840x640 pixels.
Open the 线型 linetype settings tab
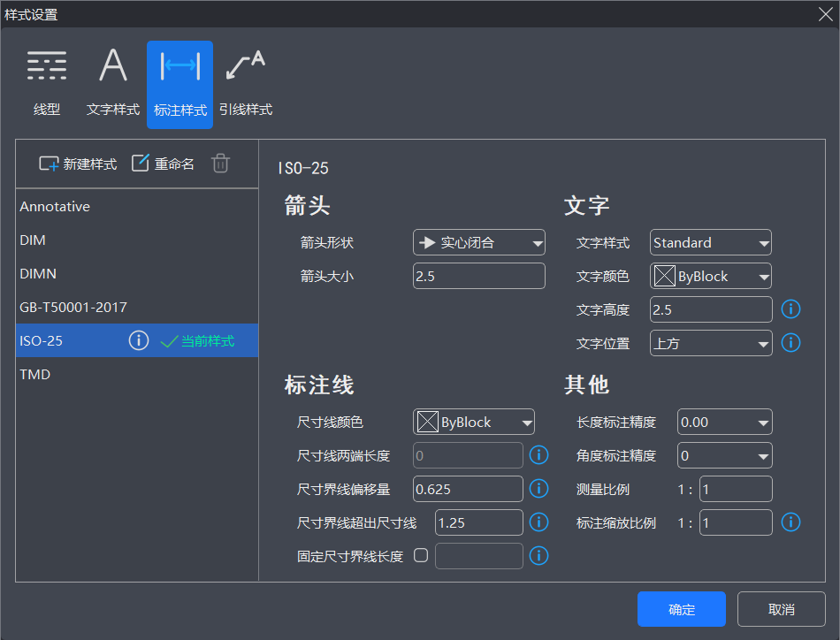click(47, 84)
